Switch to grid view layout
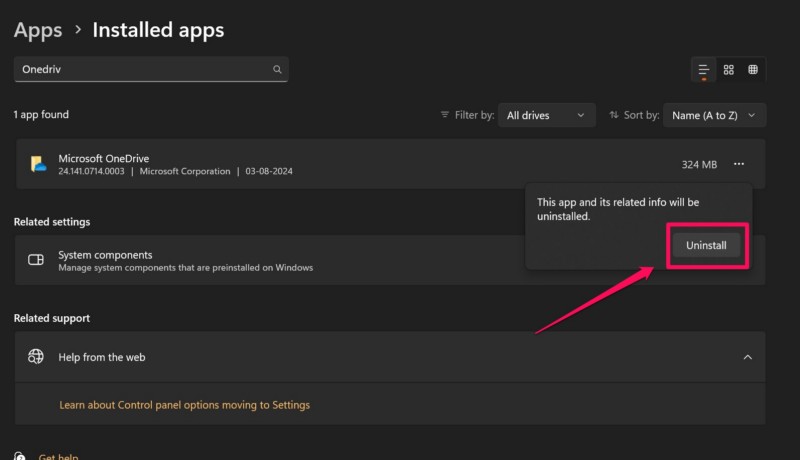Image resolution: width=800 pixels, height=460 pixels. pyautogui.click(x=729, y=69)
